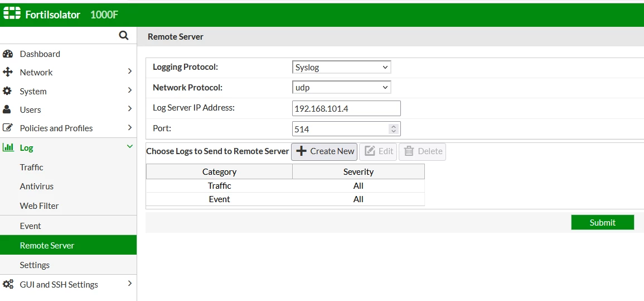This screenshot has width=644, height=301.
Task: Expand the Users menu chevron
Action: (x=130, y=108)
